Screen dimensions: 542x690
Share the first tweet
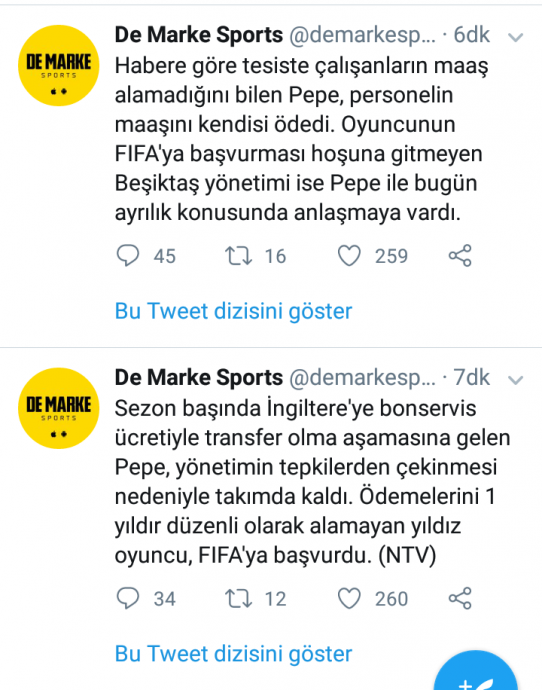tap(460, 256)
